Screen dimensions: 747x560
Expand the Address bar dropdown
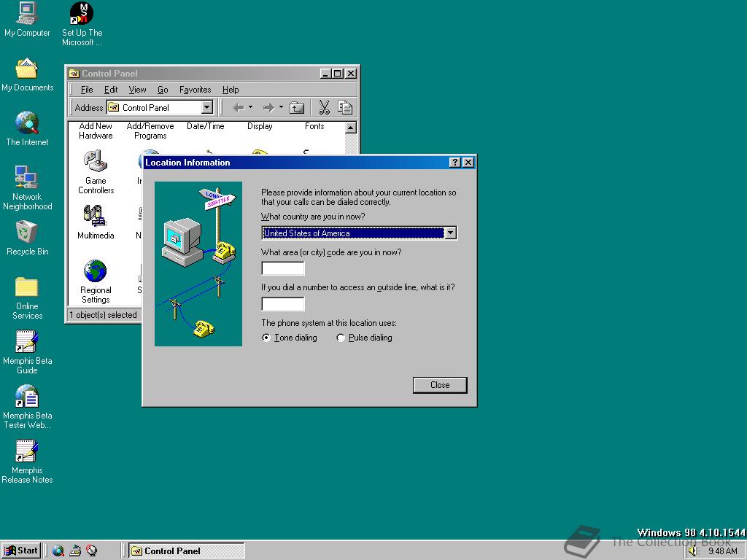point(206,108)
